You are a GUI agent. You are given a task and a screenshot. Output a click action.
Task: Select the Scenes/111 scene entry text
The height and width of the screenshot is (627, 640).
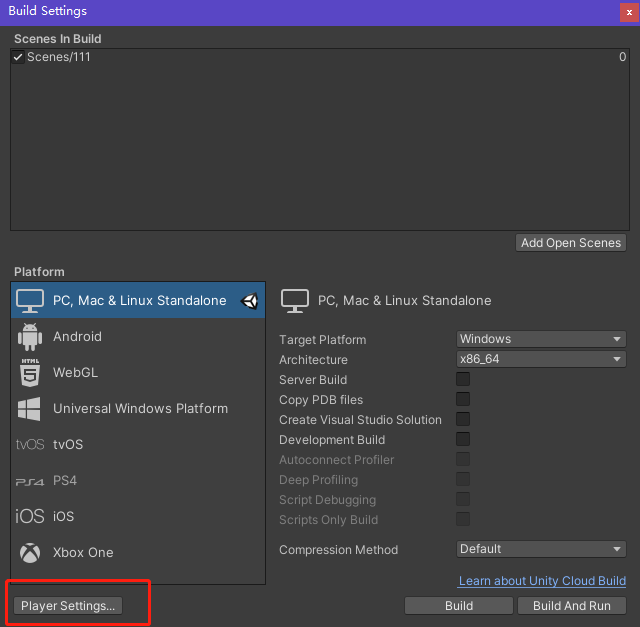(58, 57)
